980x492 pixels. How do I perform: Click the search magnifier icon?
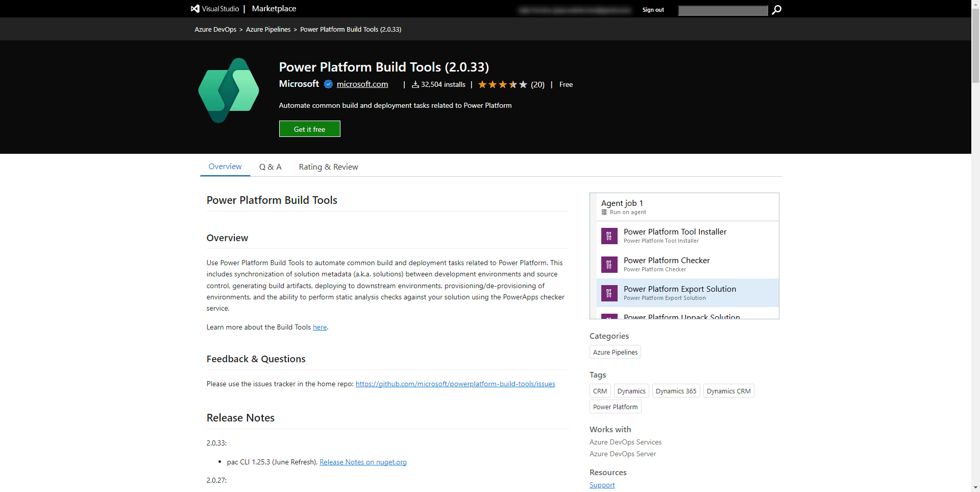point(776,10)
